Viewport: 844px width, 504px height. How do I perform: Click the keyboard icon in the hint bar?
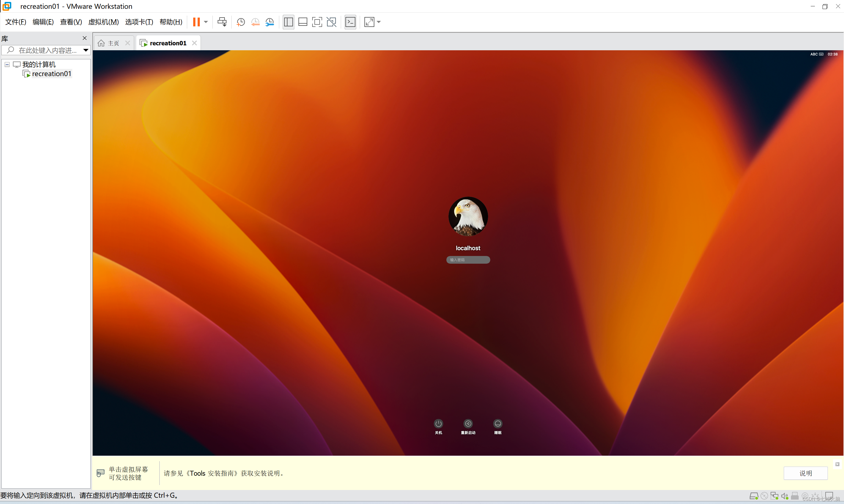click(x=100, y=473)
